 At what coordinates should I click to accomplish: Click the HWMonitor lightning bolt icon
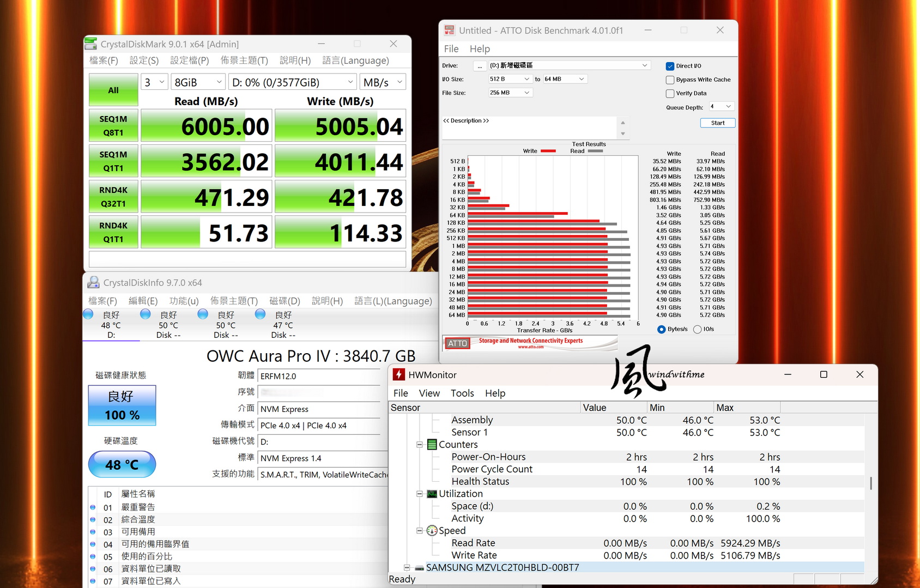click(399, 374)
